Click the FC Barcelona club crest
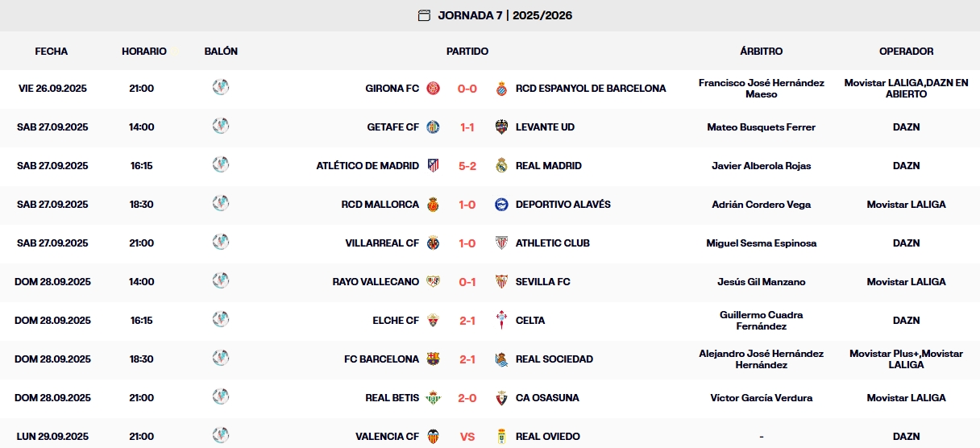 (x=434, y=359)
